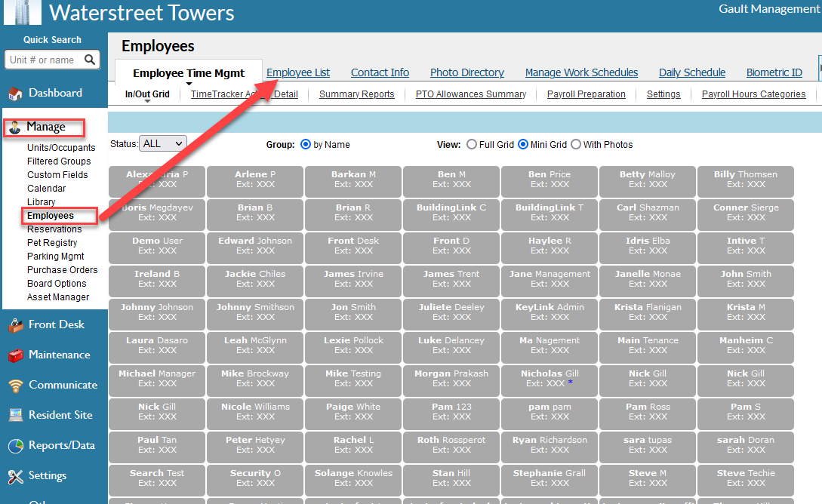Open the Manage Work Schedules tab
The width and height of the screenshot is (822, 504).
[581, 72]
